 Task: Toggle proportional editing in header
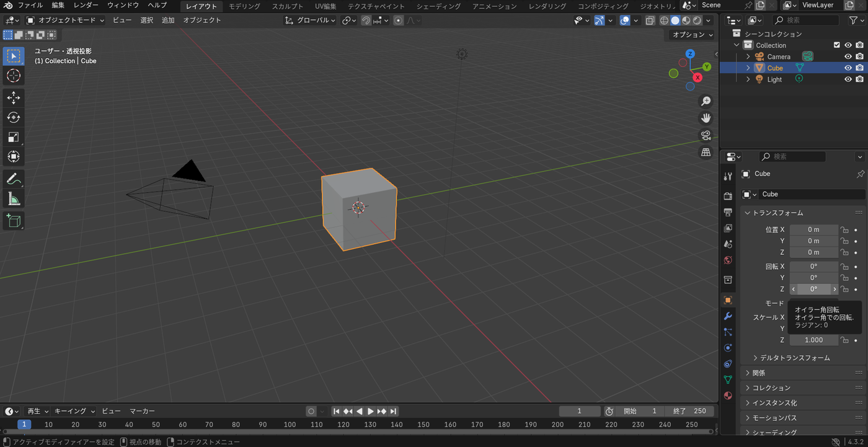tap(398, 20)
